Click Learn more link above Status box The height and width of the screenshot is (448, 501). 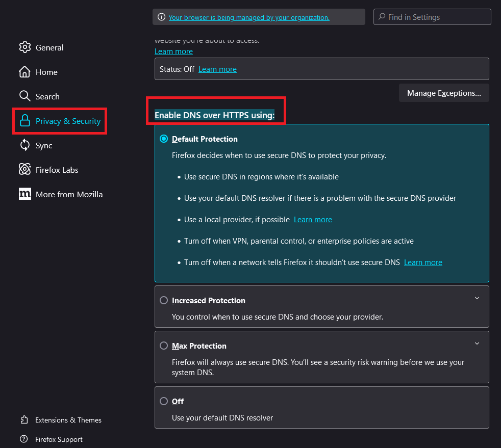[173, 51]
